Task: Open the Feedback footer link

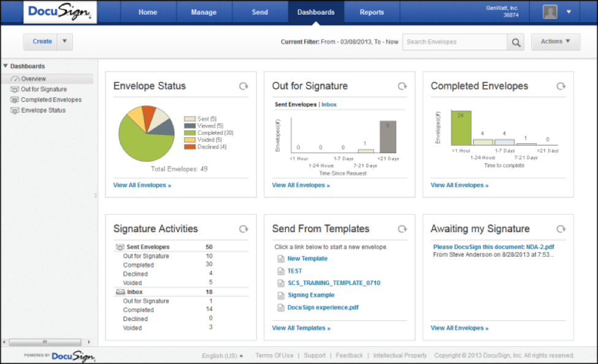Action: [350, 355]
